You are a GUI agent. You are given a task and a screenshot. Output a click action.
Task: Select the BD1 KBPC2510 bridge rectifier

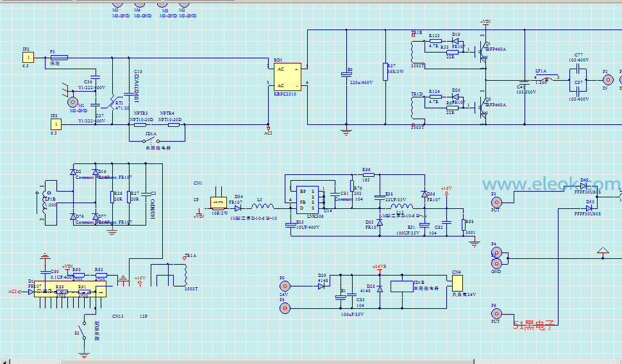pos(287,77)
